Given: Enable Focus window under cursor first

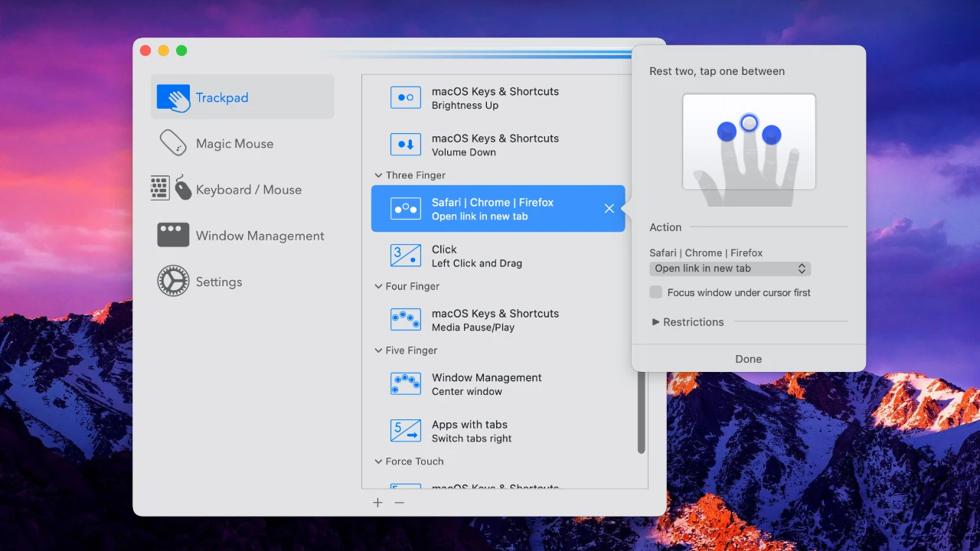Looking at the screenshot, I should tap(656, 292).
